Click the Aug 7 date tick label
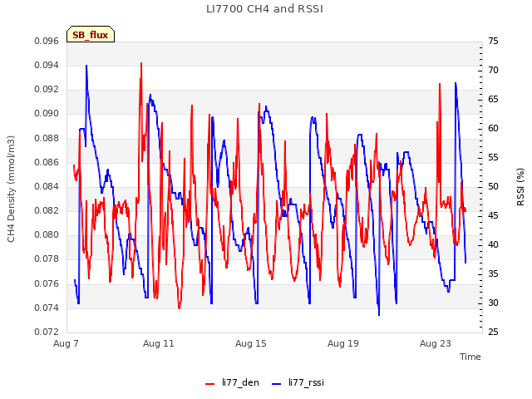 point(66,343)
